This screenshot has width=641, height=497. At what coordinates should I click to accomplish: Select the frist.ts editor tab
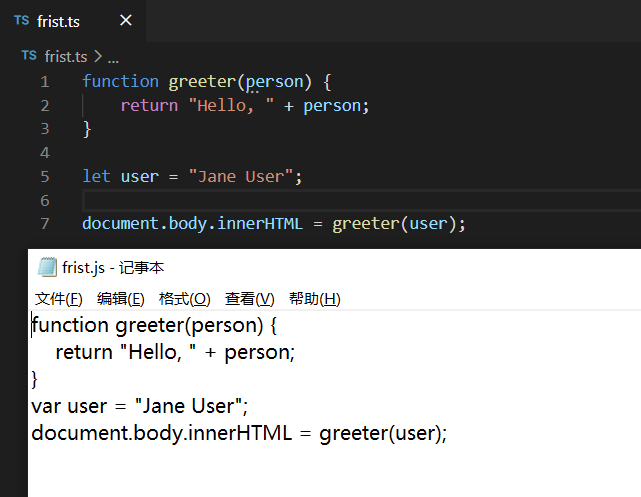73,20
